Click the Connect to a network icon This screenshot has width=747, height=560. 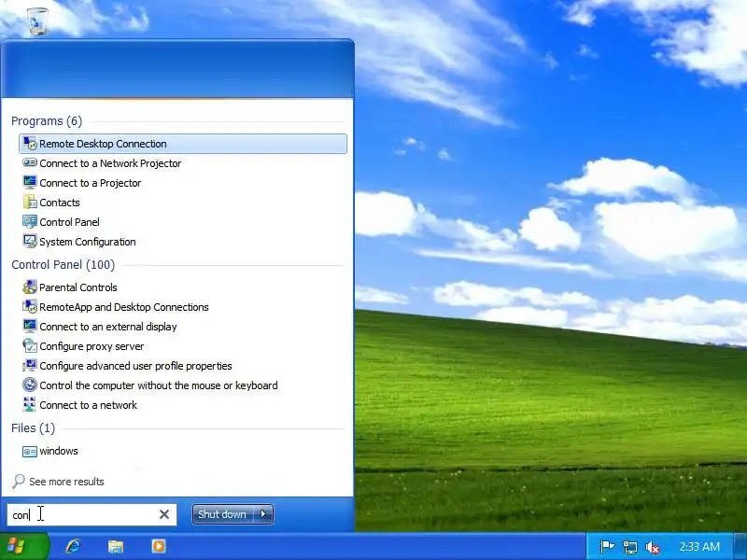[30, 404]
